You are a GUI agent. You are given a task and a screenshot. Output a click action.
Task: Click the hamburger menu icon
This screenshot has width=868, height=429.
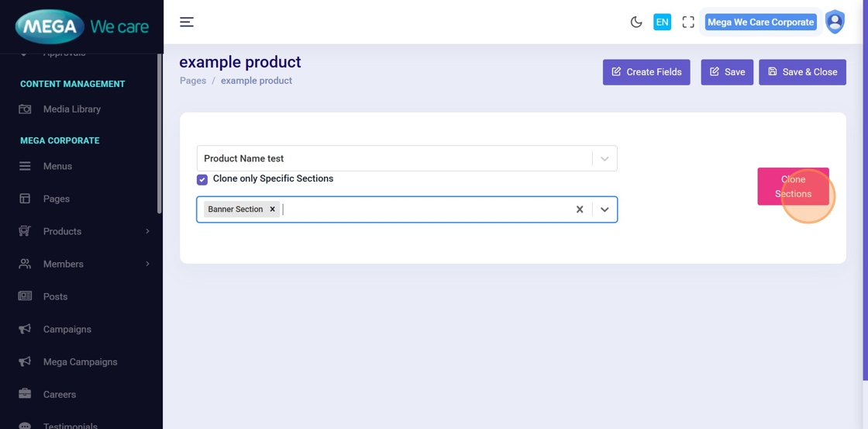(x=187, y=22)
